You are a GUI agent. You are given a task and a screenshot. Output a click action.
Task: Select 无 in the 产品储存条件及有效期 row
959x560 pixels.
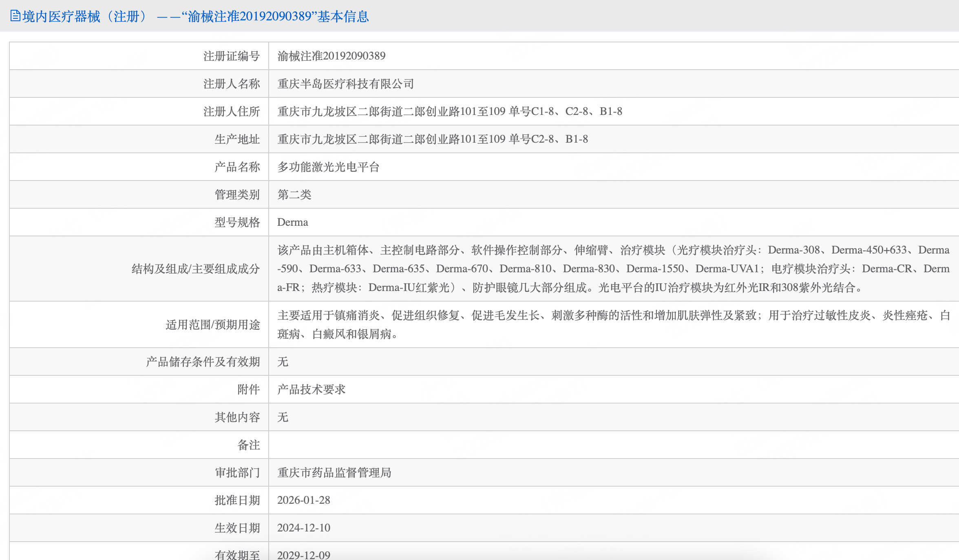tap(283, 362)
